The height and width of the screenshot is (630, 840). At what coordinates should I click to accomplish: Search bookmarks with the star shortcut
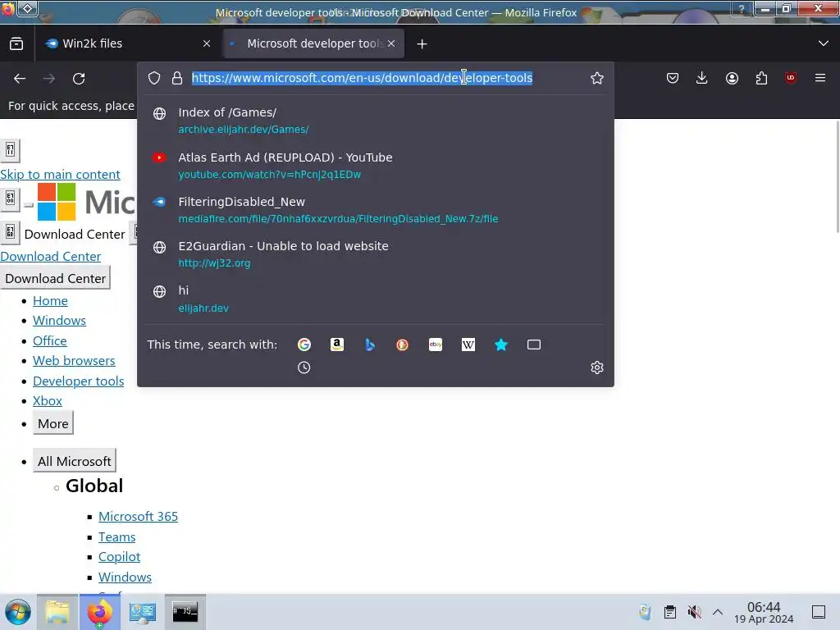click(501, 345)
